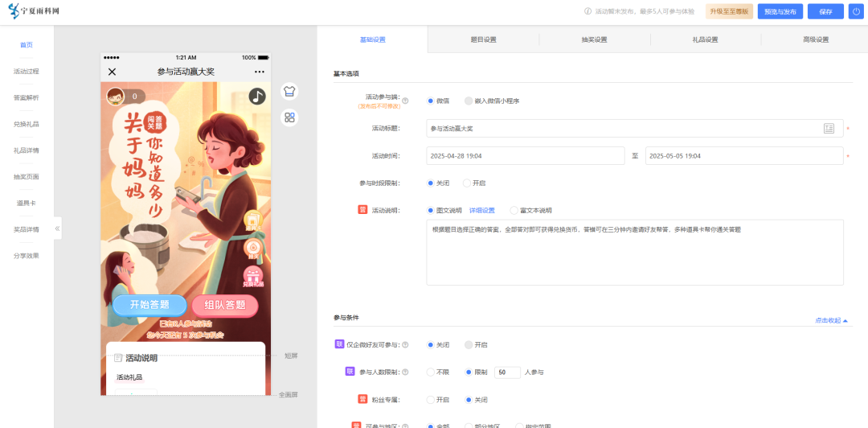Viewport: 868px width, 428px height.
Task: Click the 兑换礼品 round icon in preview
Action: tap(252, 277)
